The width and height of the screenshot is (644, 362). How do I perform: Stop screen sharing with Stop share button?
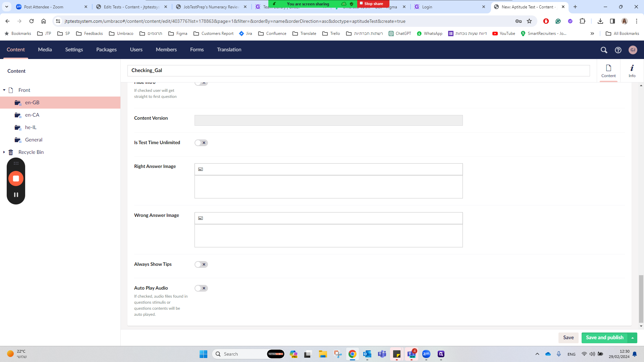click(374, 4)
